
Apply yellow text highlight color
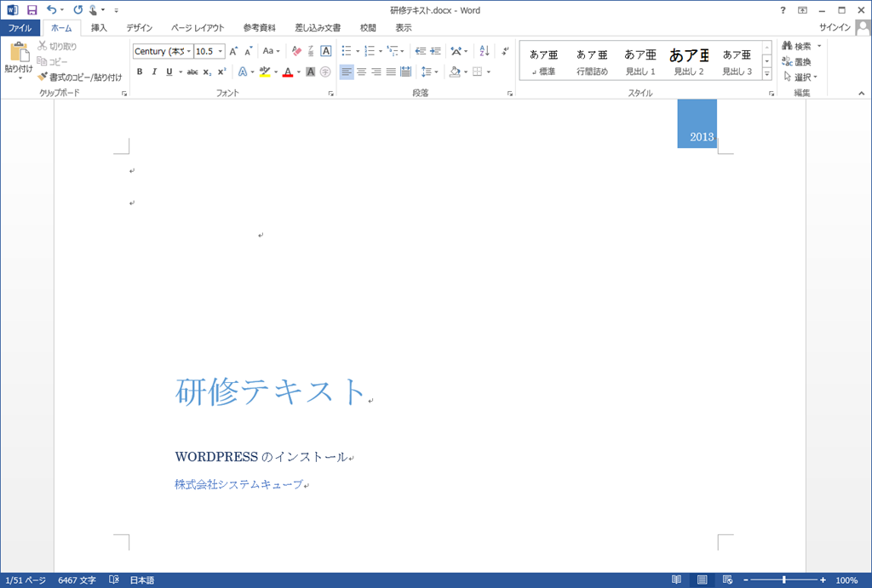click(265, 71)
